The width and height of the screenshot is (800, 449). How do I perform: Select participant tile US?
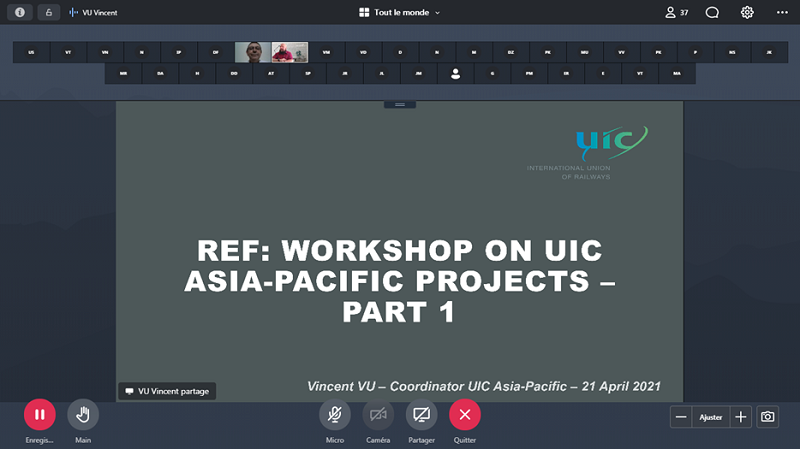coord(31,53)
